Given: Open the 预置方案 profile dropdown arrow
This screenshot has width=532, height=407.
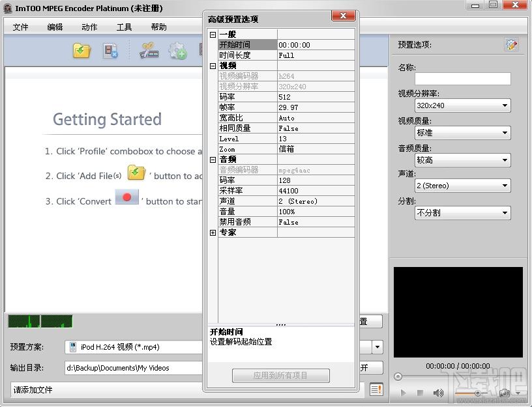Looking at the screenshot, I should pos(377,347).
